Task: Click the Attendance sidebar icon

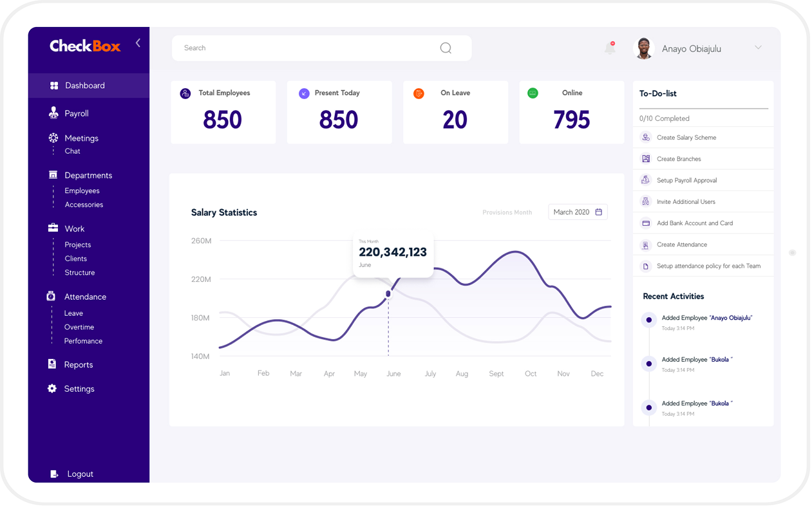Action: tap(51, 297)
